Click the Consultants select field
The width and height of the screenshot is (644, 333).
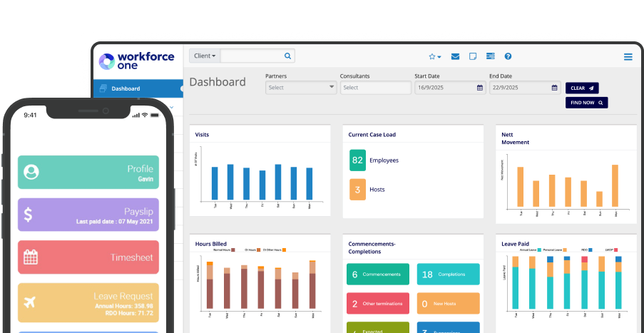coord(375,88)
